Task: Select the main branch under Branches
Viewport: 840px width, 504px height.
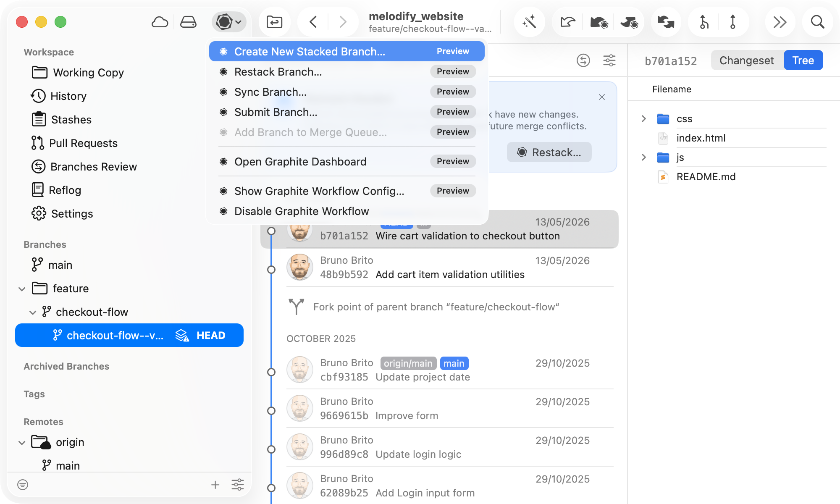Action: pos(129,265)
